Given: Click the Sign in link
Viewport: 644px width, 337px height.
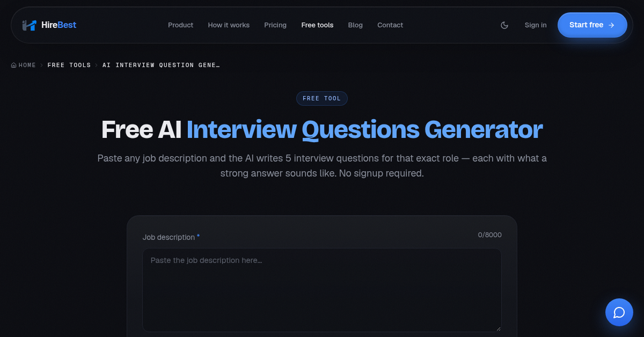Looking at the screenshot, I should (536, 25).
